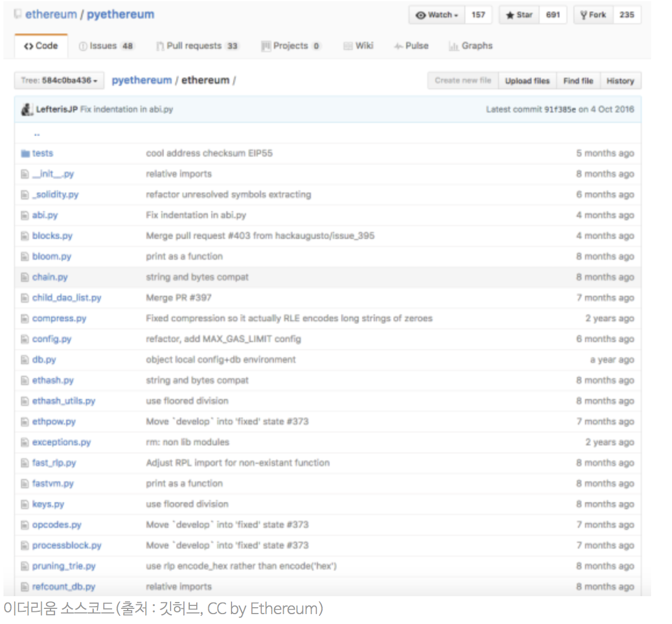Click the file icon beside ethpow.py
Image resolution: width=672 pixels, height=624 pixels.
(x=25, y=422)
